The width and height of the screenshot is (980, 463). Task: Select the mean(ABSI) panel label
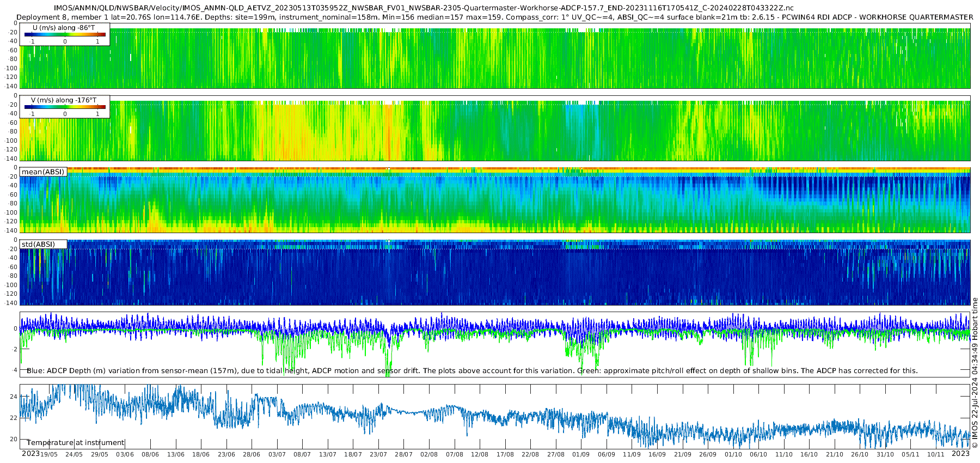pyautogui.click(x=44, y=172)
